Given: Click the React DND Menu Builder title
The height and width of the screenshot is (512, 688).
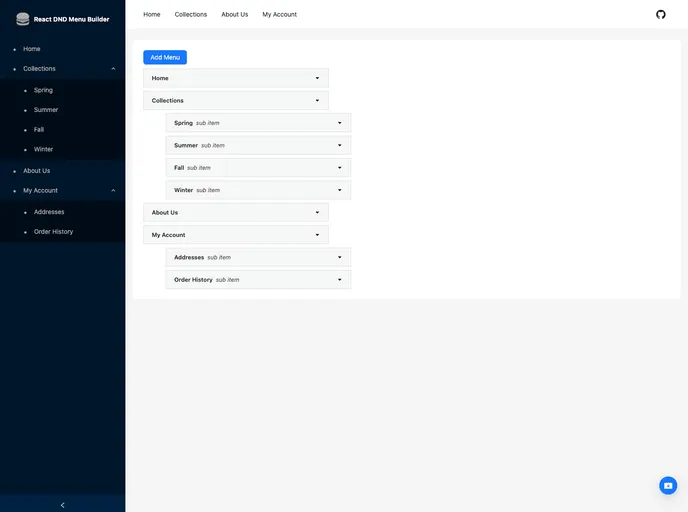Looking at the screenshot, I should pos(72,19).
